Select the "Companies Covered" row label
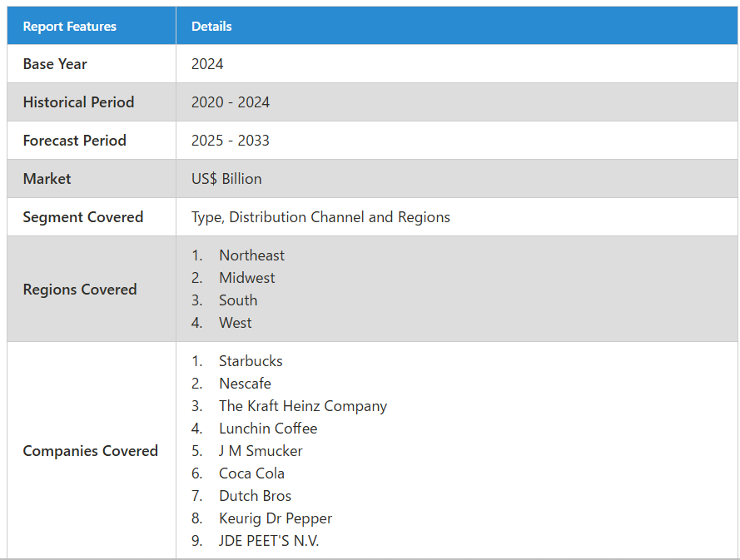Screen dimensions: 740x560 [90, 451]
